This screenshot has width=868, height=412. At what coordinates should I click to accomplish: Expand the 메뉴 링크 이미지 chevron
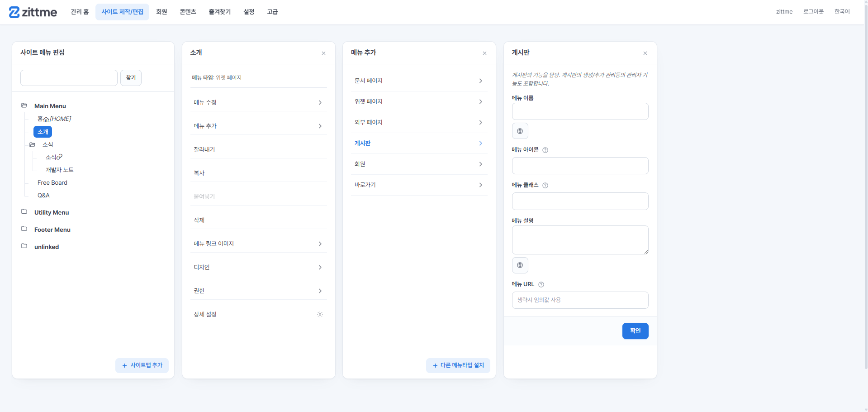point(320,244)
